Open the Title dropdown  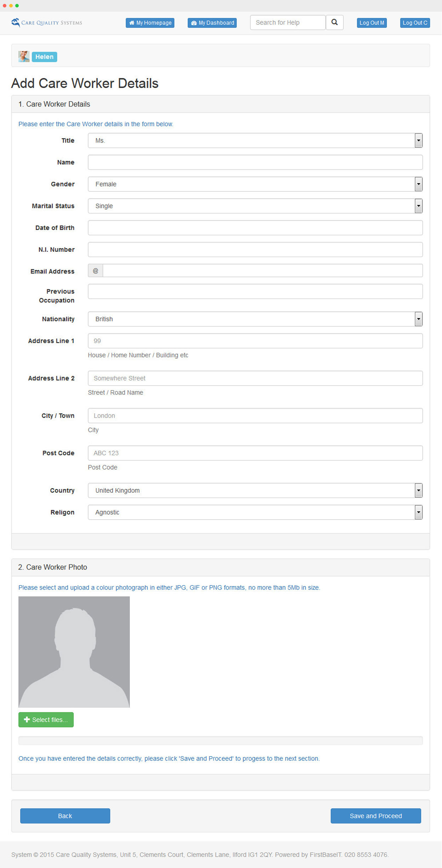click(255, 140)
